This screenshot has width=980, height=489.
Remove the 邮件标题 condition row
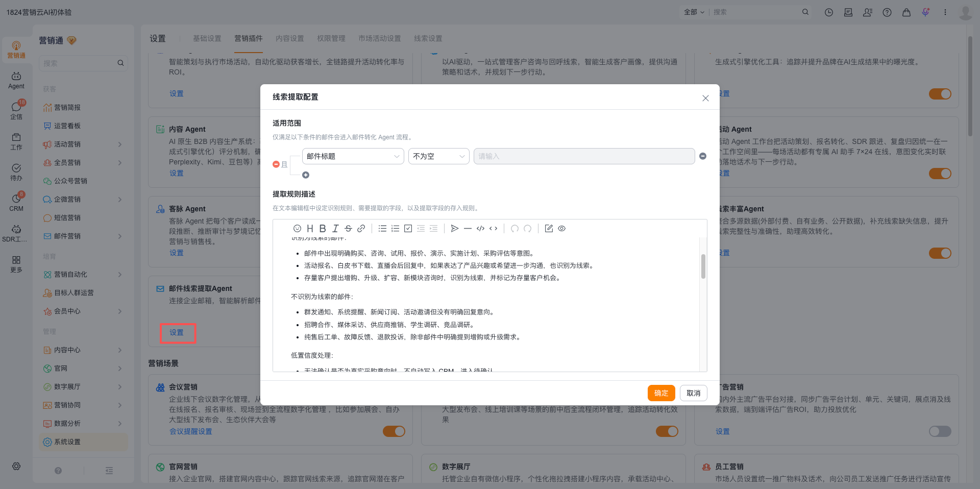(x=703, y=156)
